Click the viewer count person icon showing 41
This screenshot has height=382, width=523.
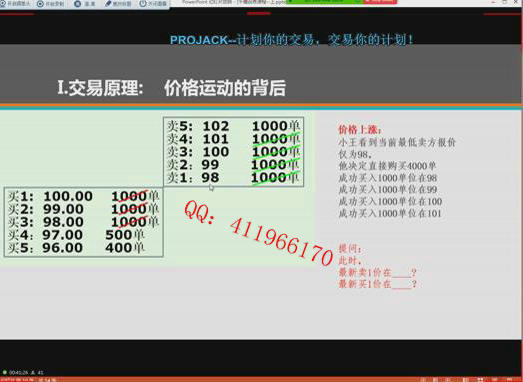pyautogui.click(x=33, y=372)
